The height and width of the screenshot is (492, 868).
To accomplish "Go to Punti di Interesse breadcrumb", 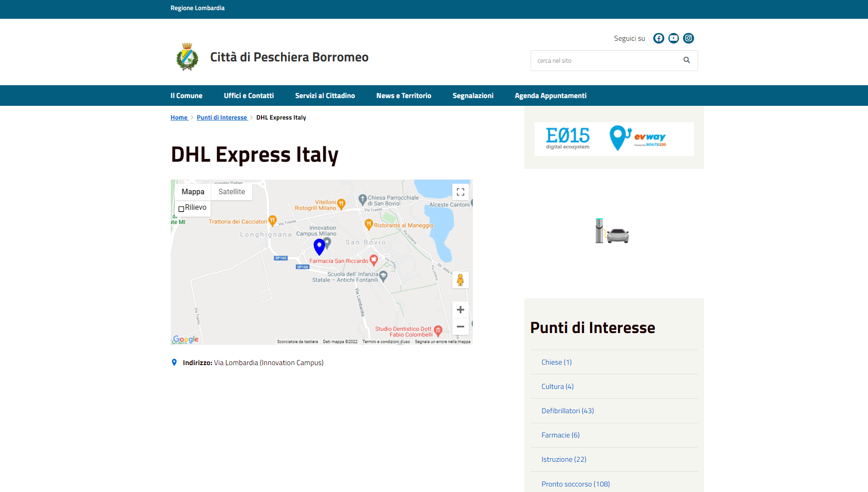I will (x=222, y=118).
